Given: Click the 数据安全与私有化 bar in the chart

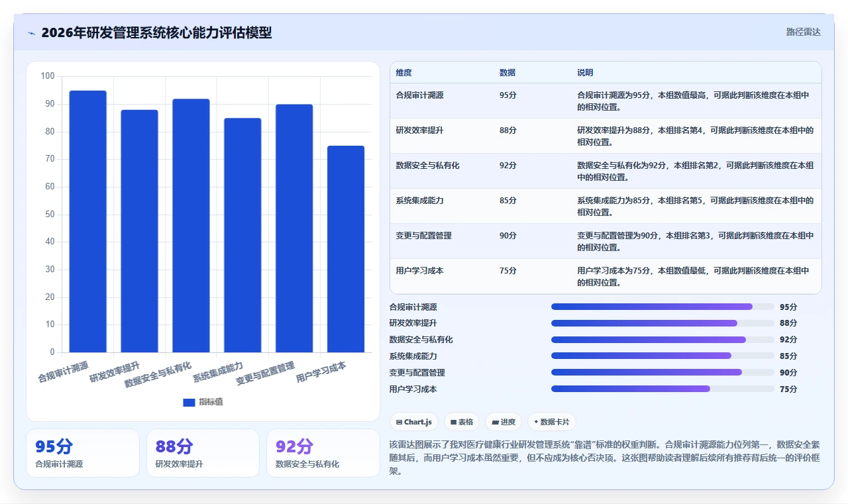Looking at the screenshot, I should tap(191, 226).
